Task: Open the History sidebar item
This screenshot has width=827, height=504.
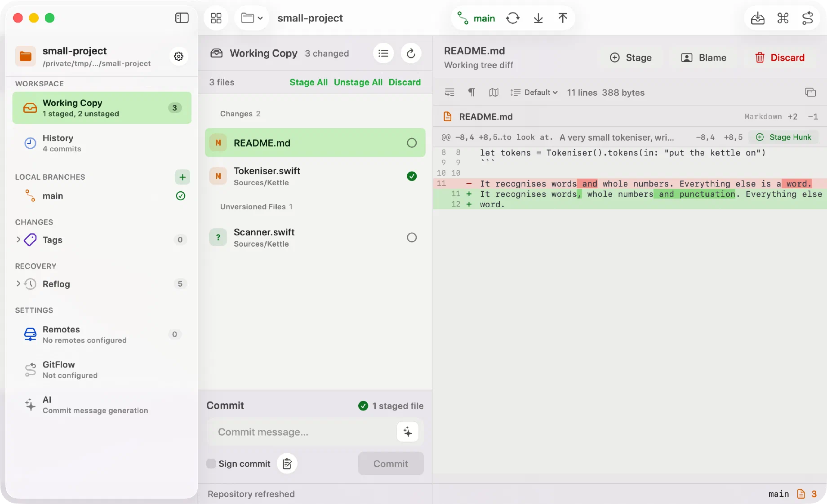Action: [102, 143]
